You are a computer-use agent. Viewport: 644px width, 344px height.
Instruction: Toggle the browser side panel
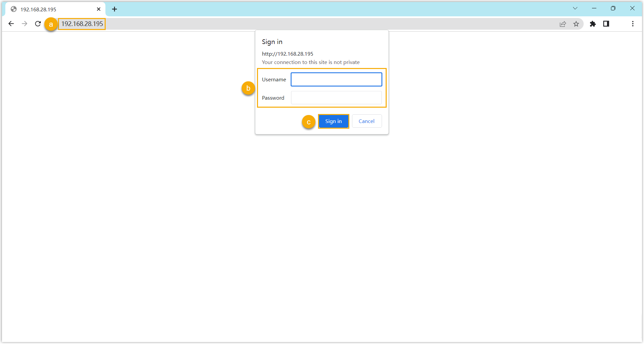pos(606,24)
